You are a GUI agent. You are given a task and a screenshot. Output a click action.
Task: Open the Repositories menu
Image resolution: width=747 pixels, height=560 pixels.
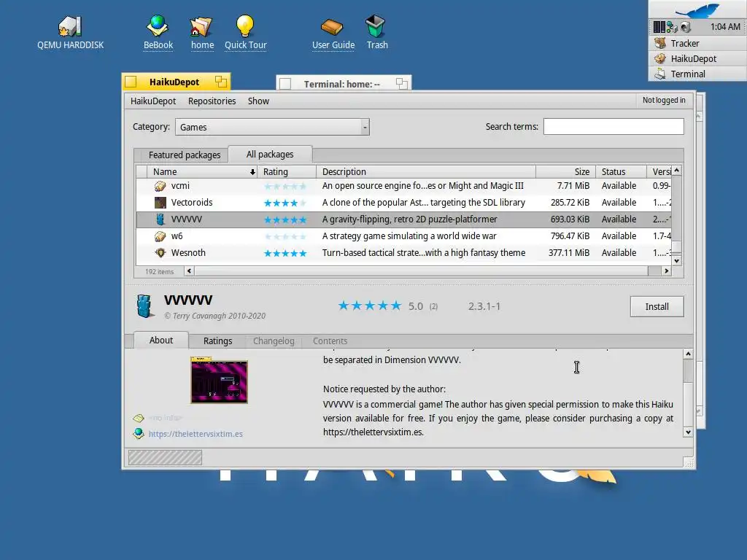[x=212, y=101]
